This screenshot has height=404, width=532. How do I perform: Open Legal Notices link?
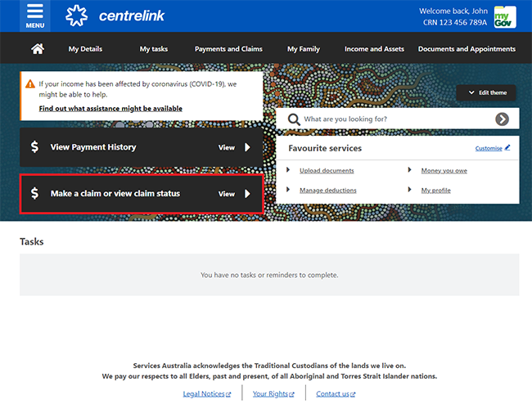204,394
